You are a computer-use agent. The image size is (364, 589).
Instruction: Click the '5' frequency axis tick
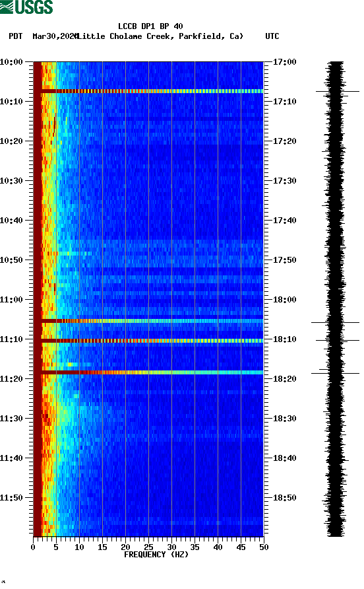(x=56, y=547)
